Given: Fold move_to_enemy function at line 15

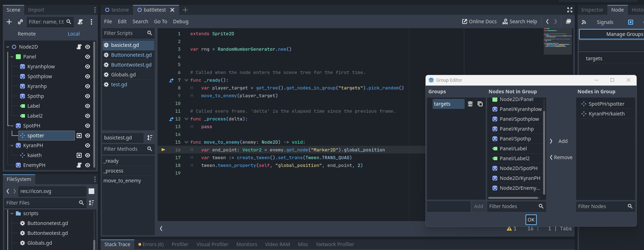Looking at the screenshot, I should (x=186, y=142).
